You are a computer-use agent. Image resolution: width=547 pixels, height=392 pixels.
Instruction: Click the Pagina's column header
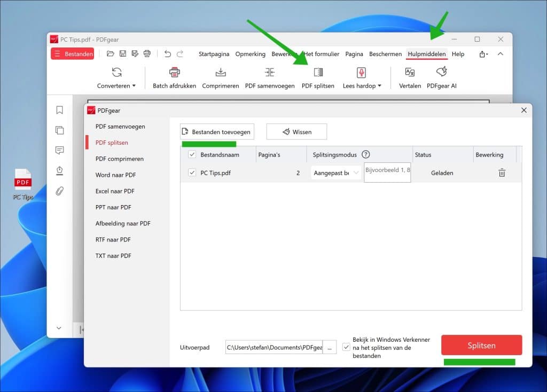click(x=269, y=155)
